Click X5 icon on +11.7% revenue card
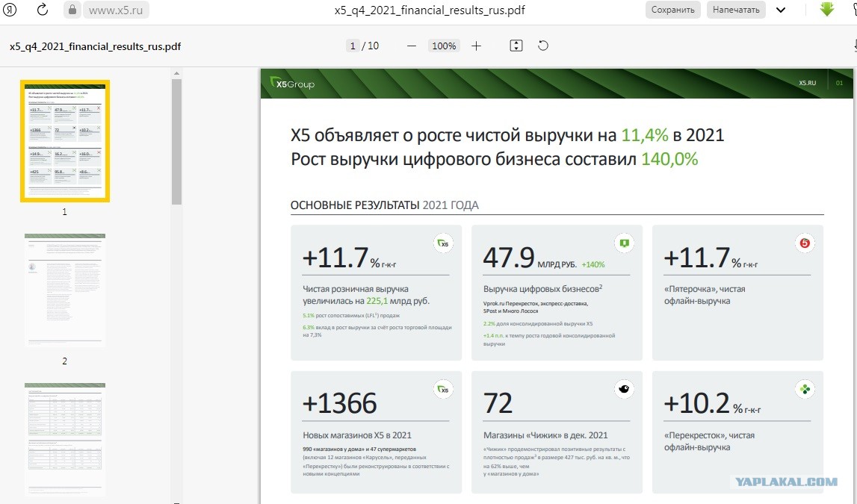This screenshot has width=857, height=504. click(443, 243)
